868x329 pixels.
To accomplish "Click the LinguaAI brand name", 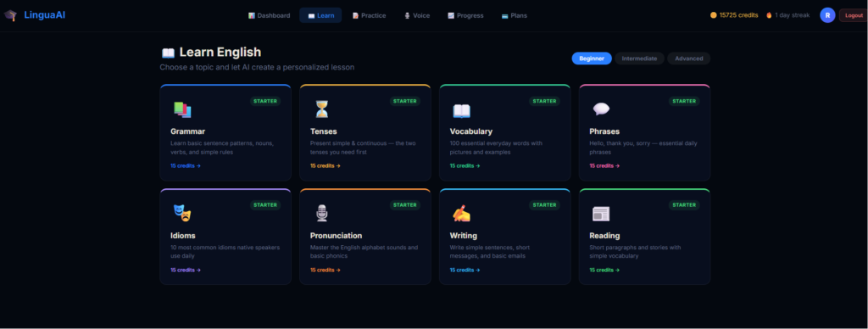I will tap(45, 15).
